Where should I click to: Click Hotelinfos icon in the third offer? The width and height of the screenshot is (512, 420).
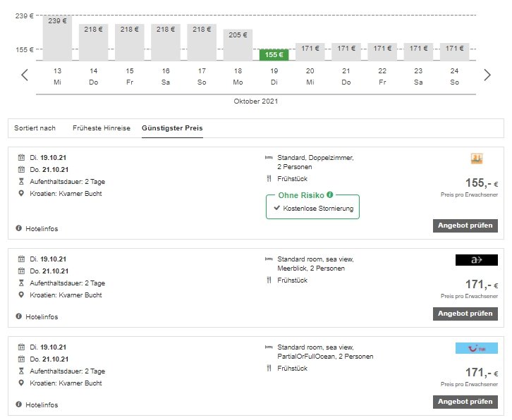point(19,405)
